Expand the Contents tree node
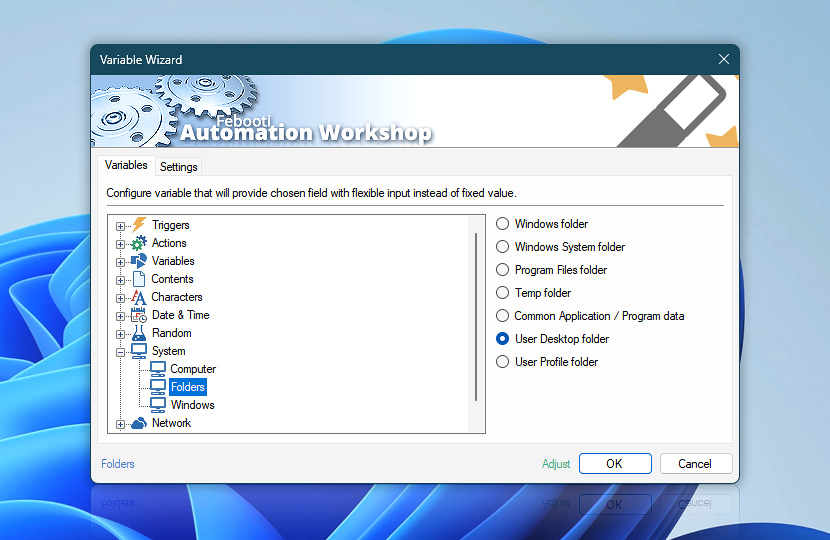 click(x=120, y=281)
